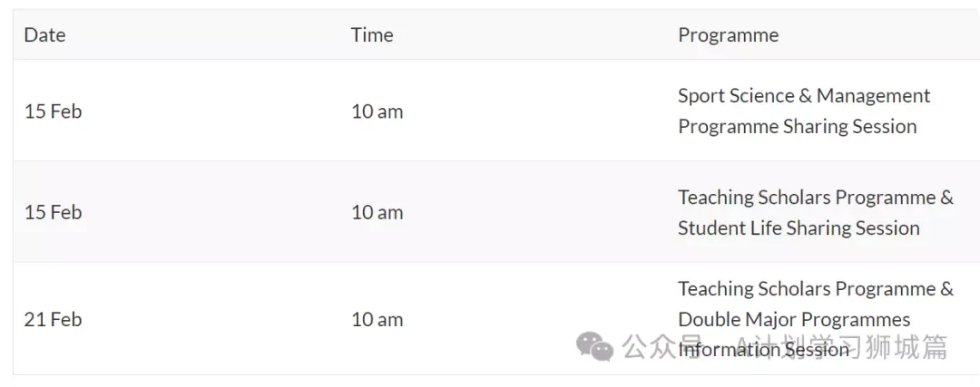Click Information Session text
Image resolution: width=980 pixels, height=387 pixels.
tap(764, 350)
